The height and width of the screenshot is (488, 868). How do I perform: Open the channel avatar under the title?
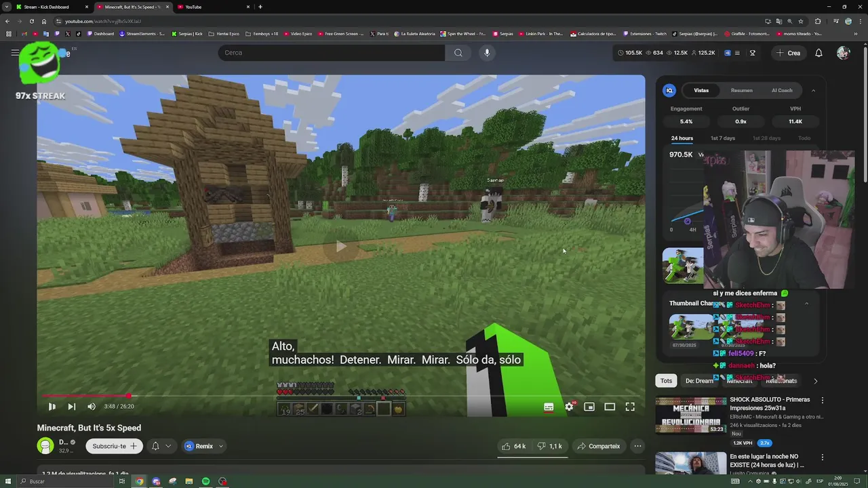[45, 446]
